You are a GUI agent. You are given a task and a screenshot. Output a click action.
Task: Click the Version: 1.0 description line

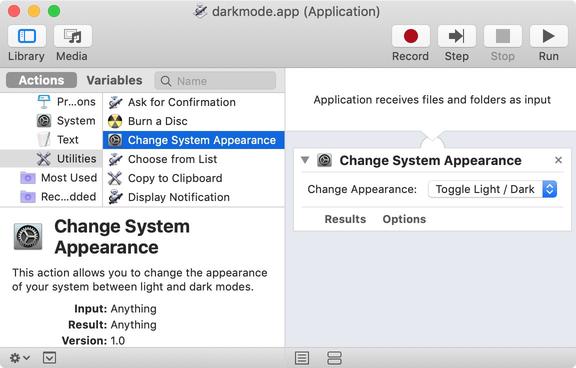(x=93, y=340)
